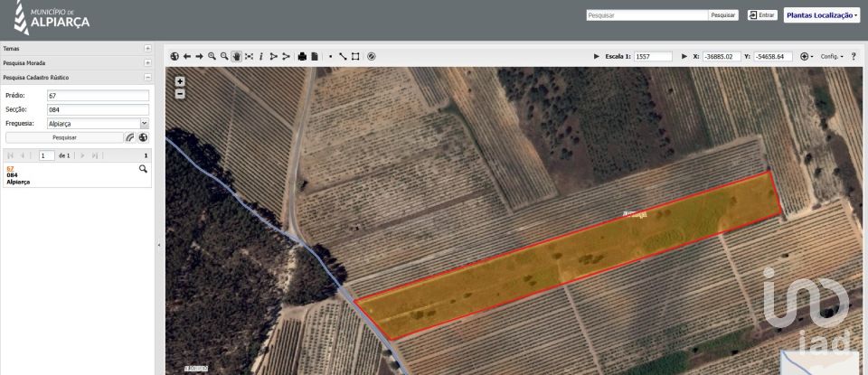Apply coordinates with arrow before X
This screenshot has height=375, width=868.
tap(684, 56)
